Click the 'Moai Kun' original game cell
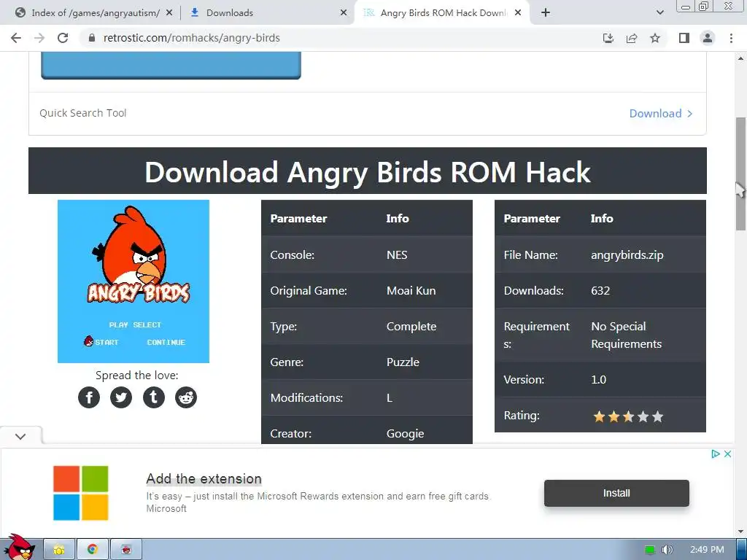This screenshot has height=560, width=747. coord(411,290)
